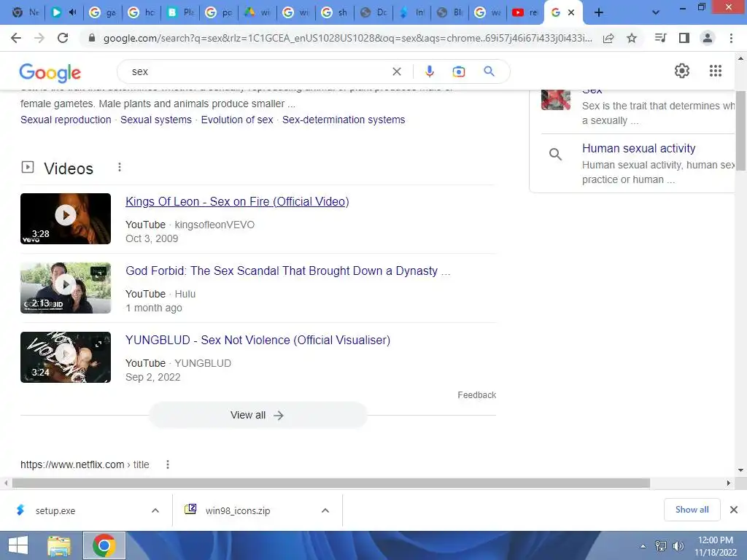Image resolution: width=747 pixels, height=560 pixels.
Task: Open Chrome three-dot menu
Action: [731, 38]
